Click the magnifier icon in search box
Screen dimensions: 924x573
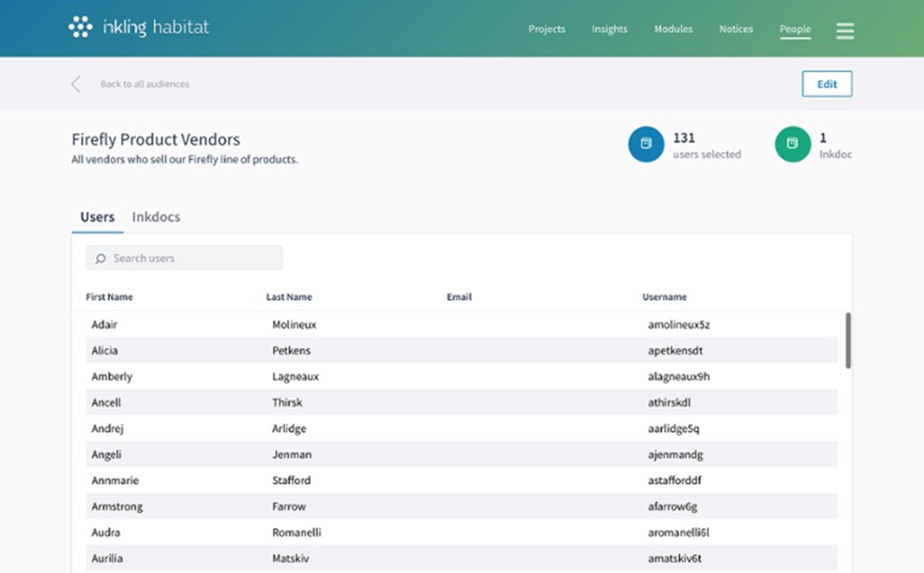pyautogui.click(x=100, y=259)
